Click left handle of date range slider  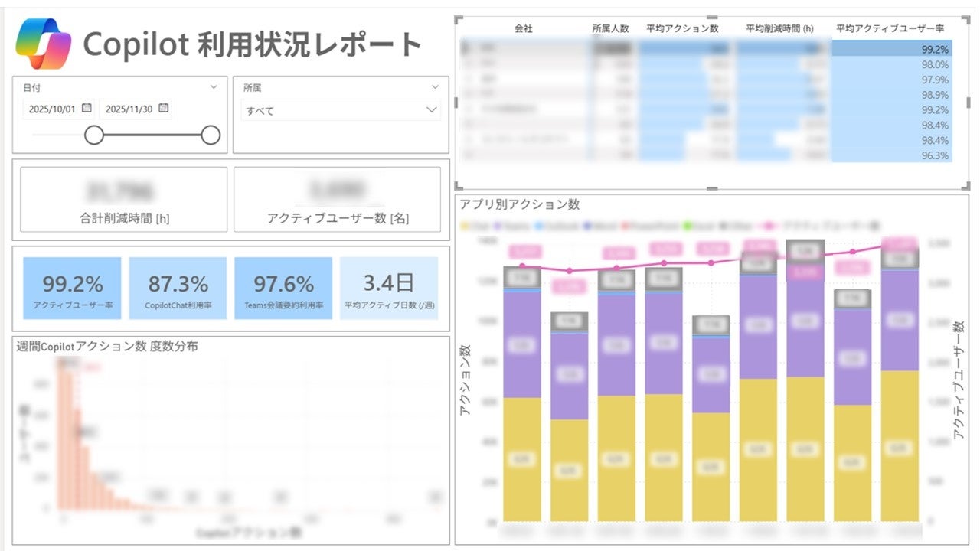tap(94, 135)
